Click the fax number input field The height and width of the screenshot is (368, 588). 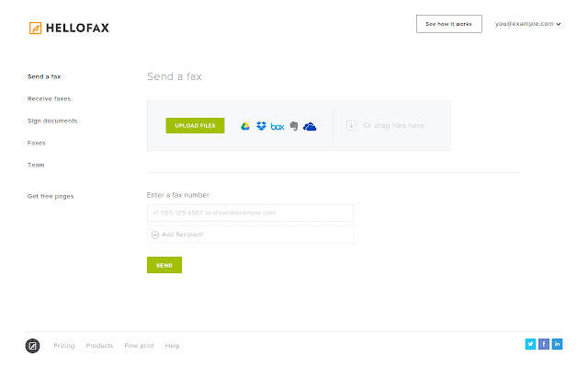coord(250,213)
